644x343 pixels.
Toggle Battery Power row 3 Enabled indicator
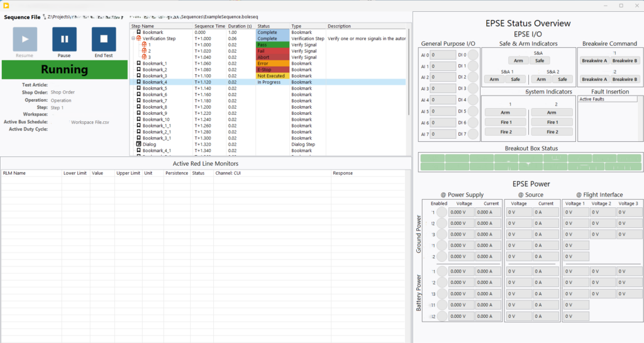point(442,294)
